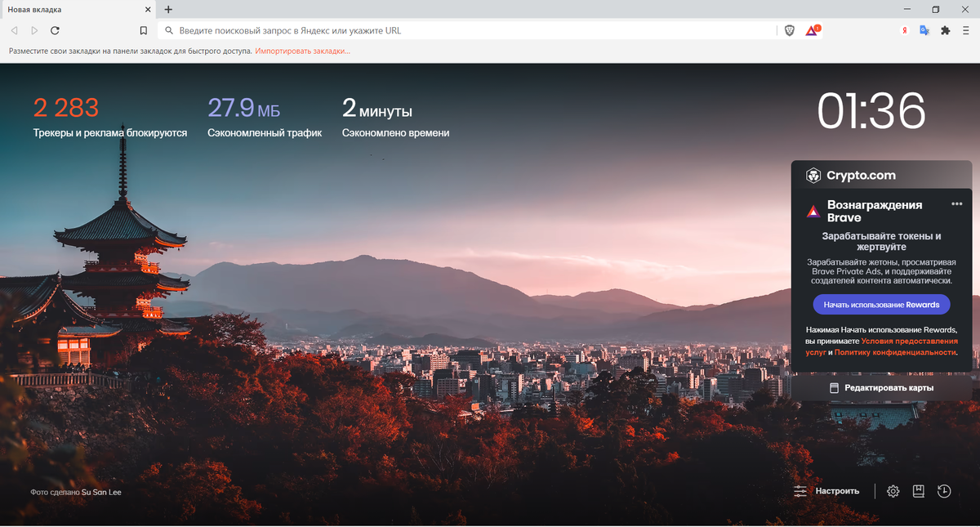Viewport: 980px width, 527px height.
Task: Open settings gear icon on new tab page
Action: (x=893, y=491)
